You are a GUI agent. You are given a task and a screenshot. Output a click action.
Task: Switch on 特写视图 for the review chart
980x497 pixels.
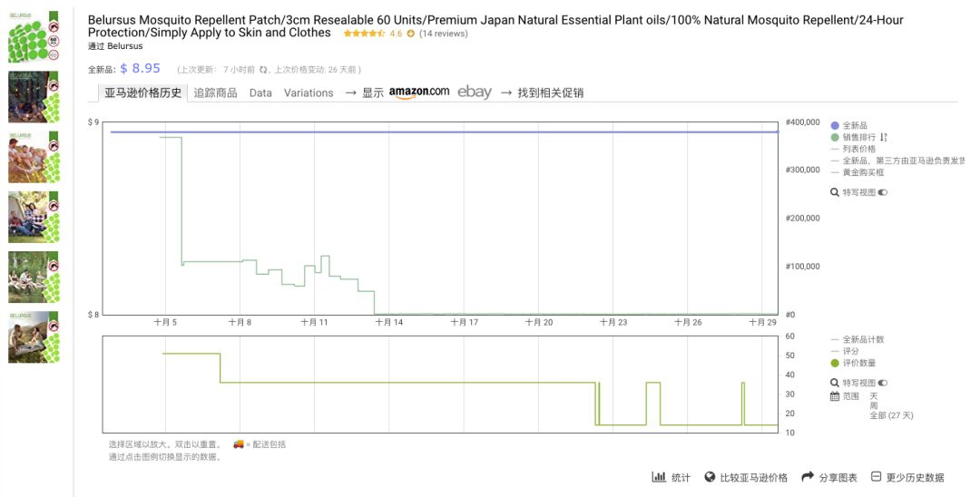(883, 383)
